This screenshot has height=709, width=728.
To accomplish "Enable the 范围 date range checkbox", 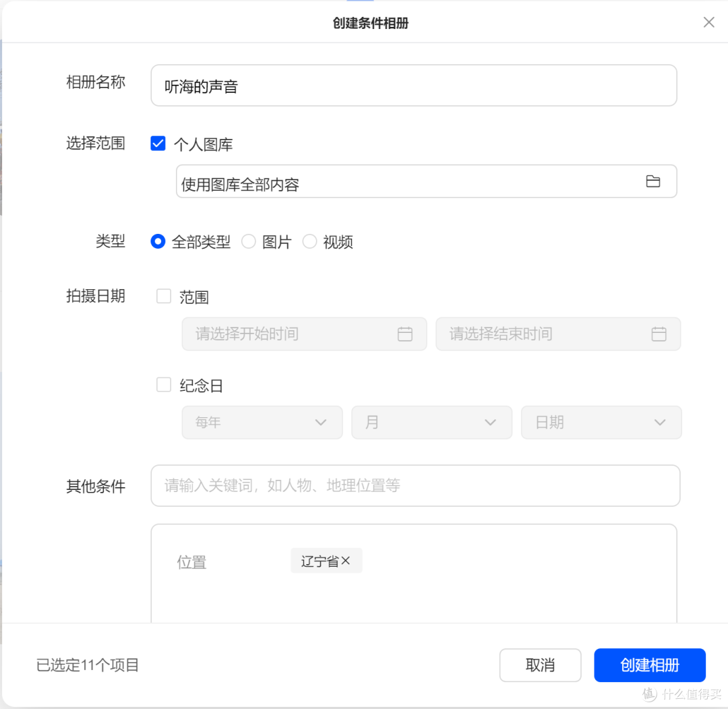I will point(163,297).
